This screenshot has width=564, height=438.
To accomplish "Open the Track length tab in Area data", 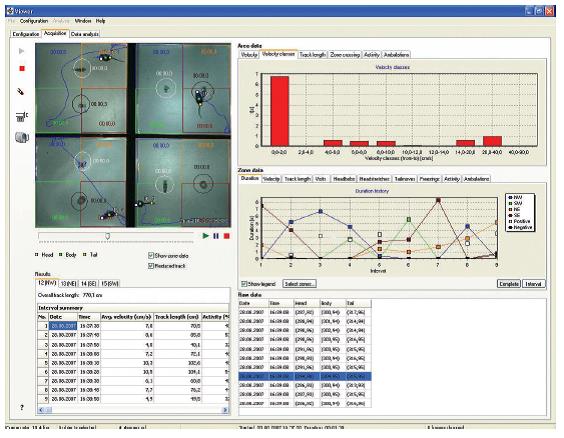I will [x=313, y=55].
